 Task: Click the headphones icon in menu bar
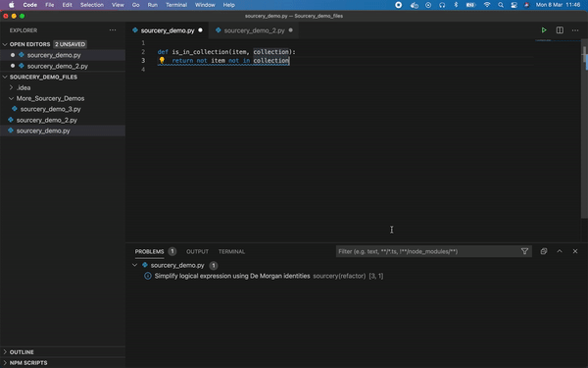(442, 5)
